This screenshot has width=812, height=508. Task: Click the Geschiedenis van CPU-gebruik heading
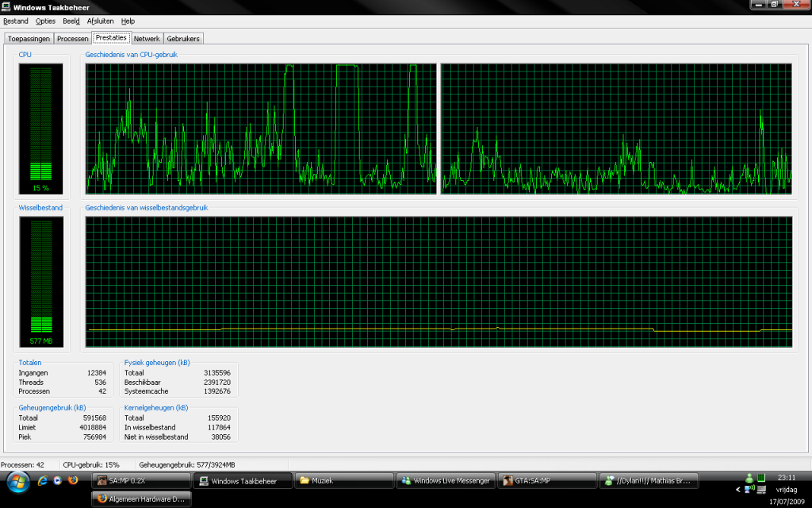(131, 55)
